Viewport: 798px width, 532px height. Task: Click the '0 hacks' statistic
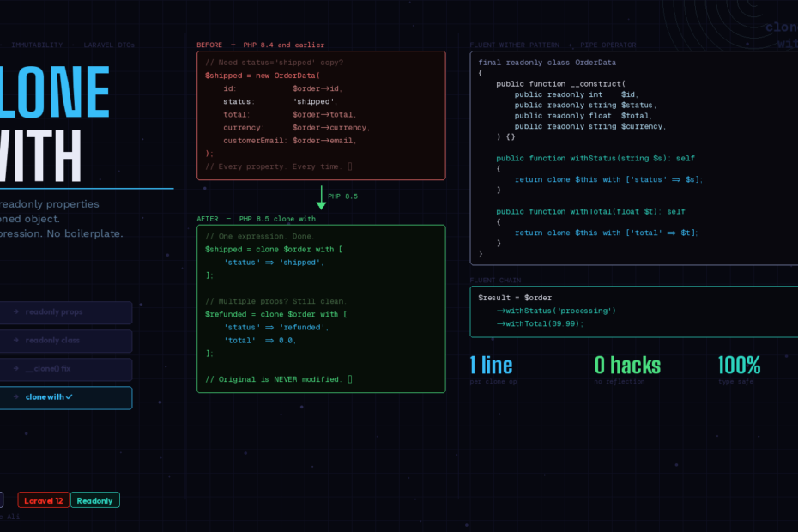pos(627,366)
